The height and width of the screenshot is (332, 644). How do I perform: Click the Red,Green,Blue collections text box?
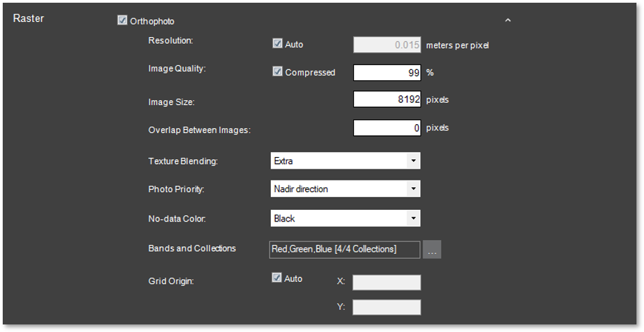coord(344,250)
